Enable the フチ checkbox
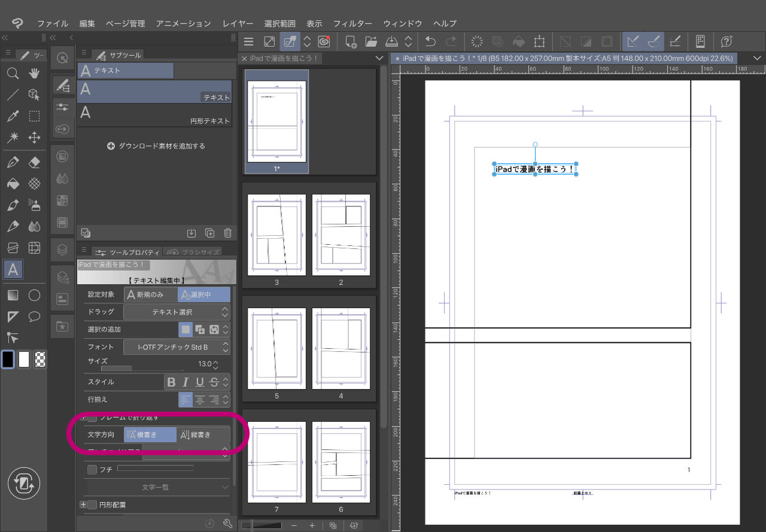Viewport: 766px width, 532px height. pos(92,470)
